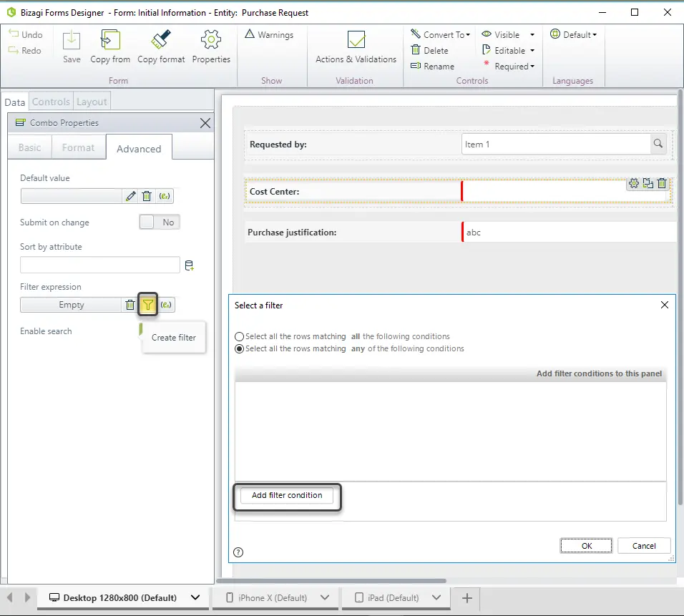Select matching any conditions radio

239,348
